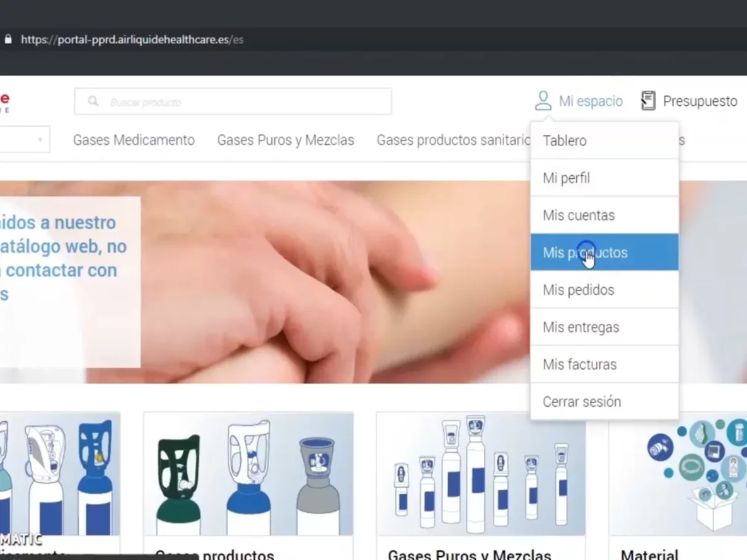The image size is (747, 560).
Task: Click the padlock icon in address bar
Action: (x=8, y=39)
